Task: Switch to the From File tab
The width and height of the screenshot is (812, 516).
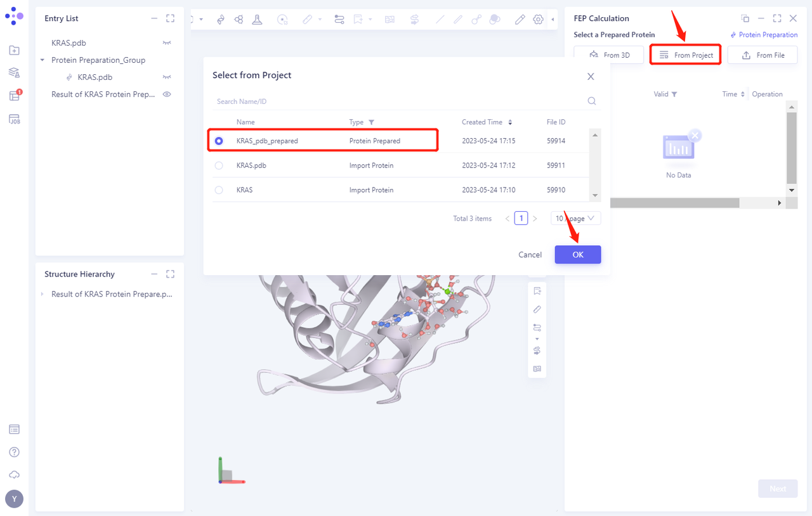Action: pyautogui.click(x=763, y=55)
